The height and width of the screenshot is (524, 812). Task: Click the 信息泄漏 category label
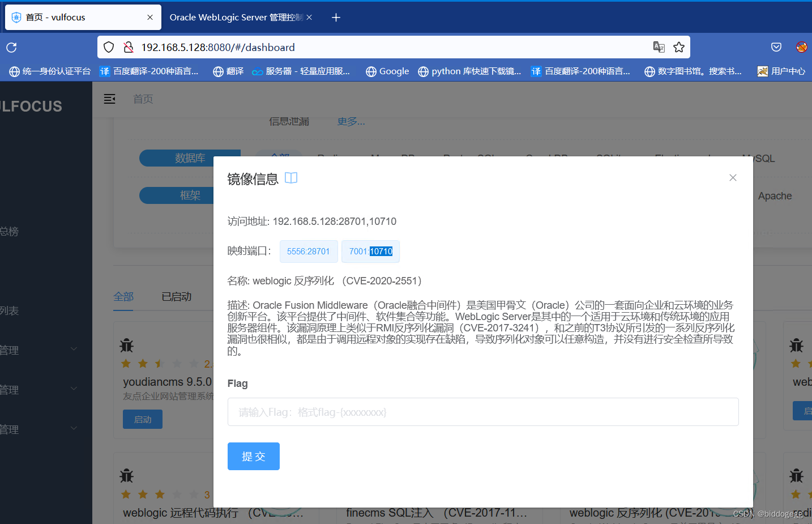(x=289, y=121)
